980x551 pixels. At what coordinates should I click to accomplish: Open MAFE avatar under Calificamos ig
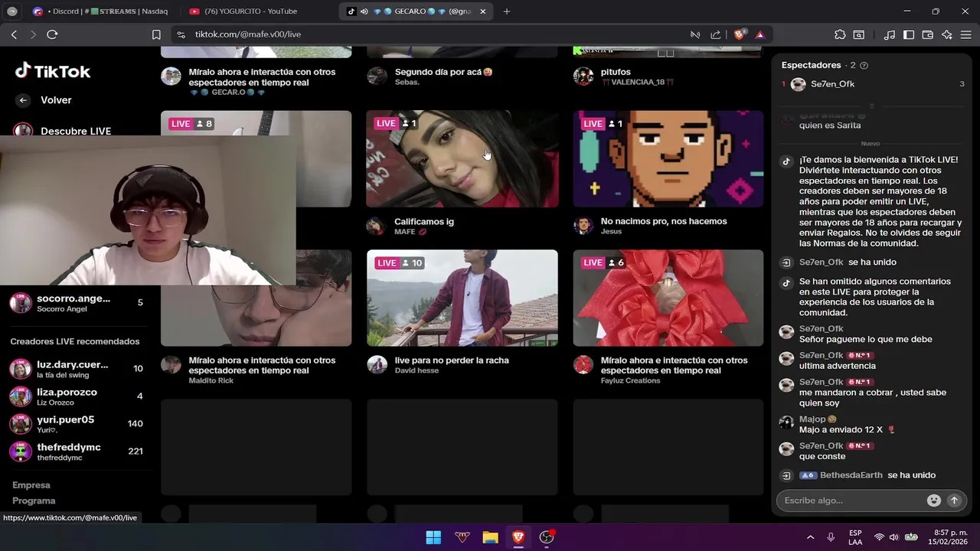tap(375, 226)
